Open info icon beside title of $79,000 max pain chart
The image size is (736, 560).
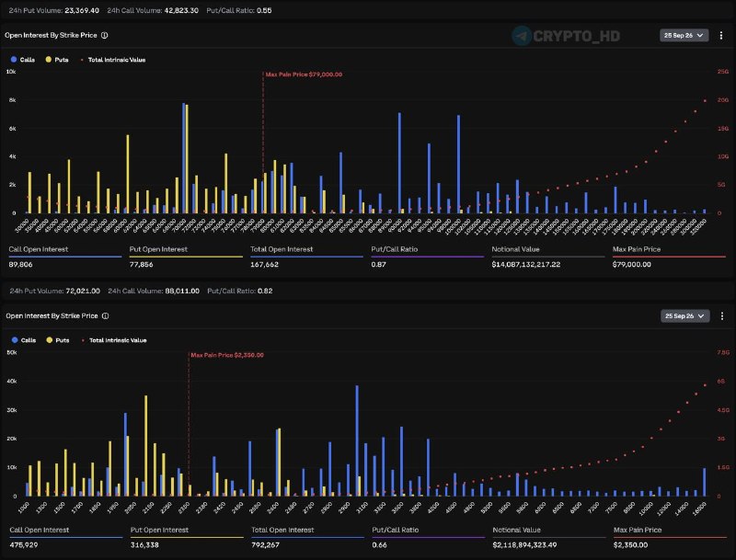(x=105, y=35)
